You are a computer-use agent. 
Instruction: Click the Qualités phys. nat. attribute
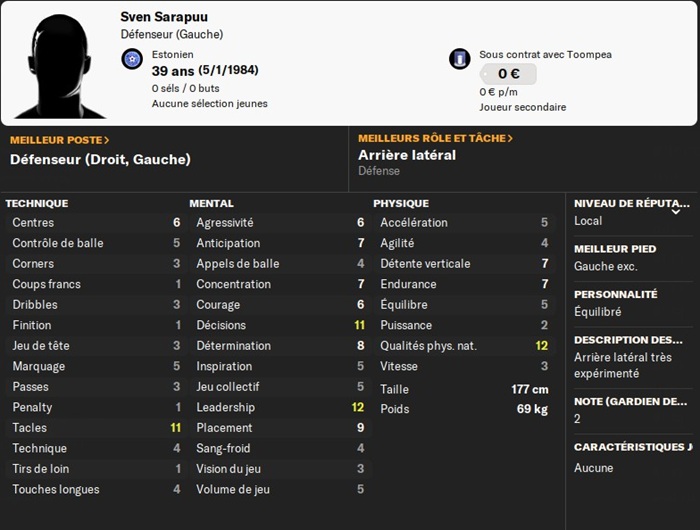[x=464, y=346]
